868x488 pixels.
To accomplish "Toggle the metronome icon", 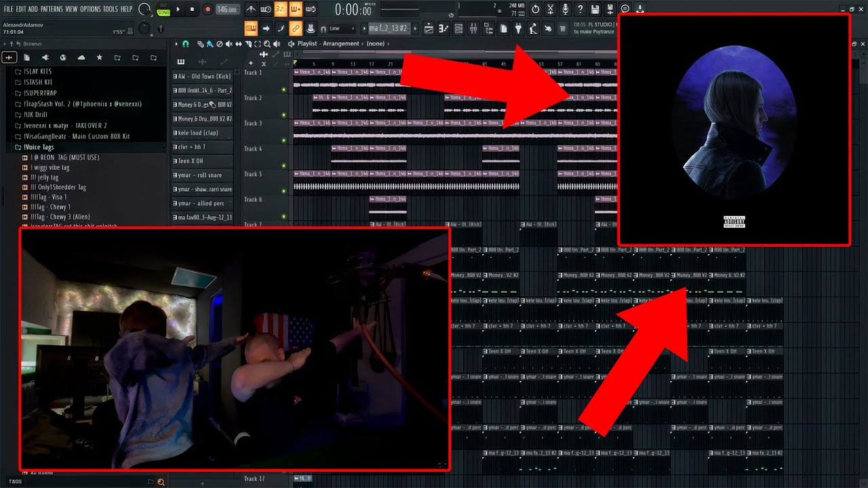I will click(x=251, y=9).
